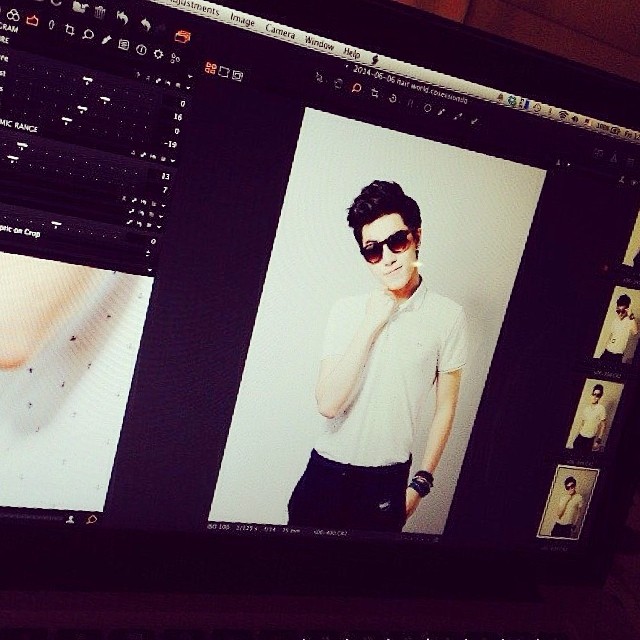
Task: Open the Dynamic Range panel action menu arrow
Action: (x=173, y=161)
